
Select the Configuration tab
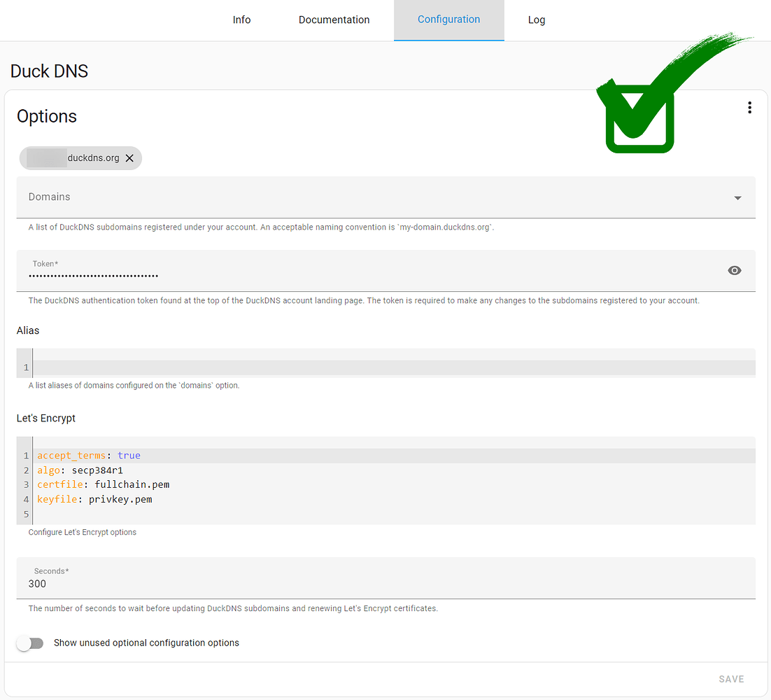click(x=448, y=20)
